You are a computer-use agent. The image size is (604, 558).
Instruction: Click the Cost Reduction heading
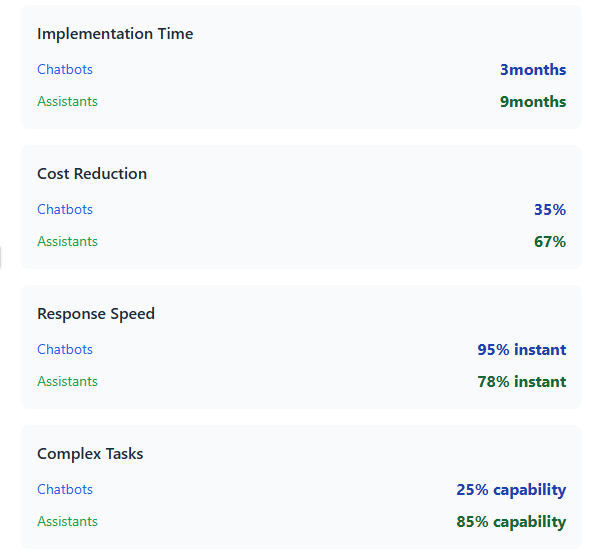pyautogui.click(x=92, y=173)
